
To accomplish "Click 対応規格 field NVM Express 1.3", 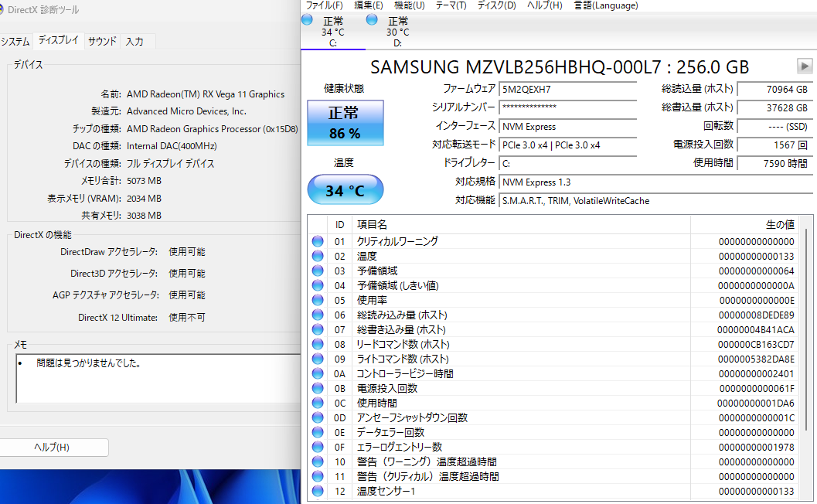I will tap(655, 182).
